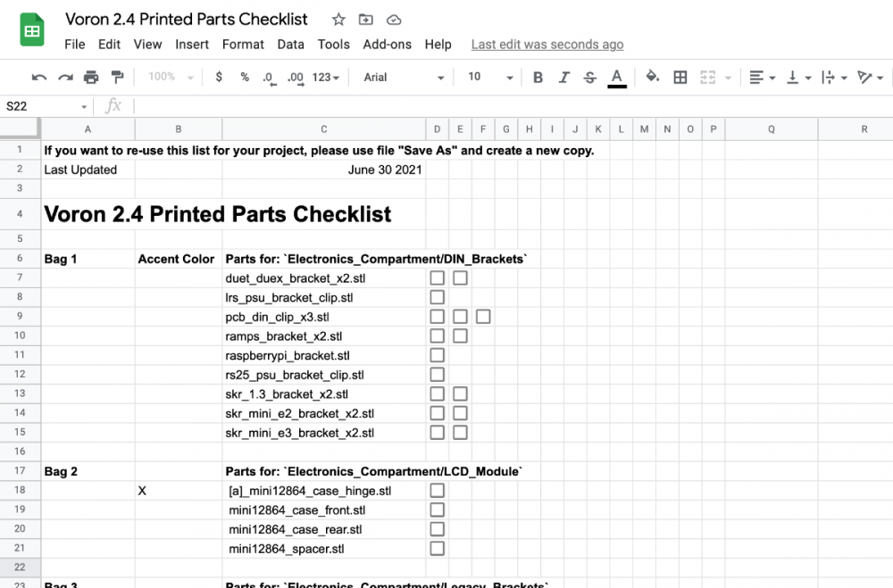
Task: Check second box for skr_1.3_bracket_x2.stl
Action: [x=460, y=393]
